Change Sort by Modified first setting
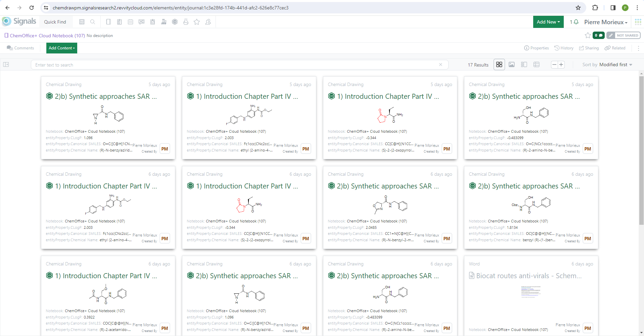The height and width of the screenshot is (336, 644). [615, 65]
